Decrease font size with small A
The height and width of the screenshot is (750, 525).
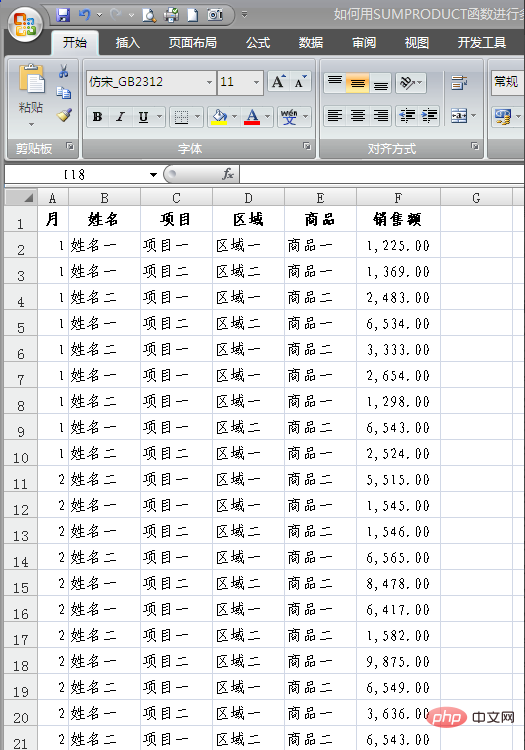click(300, 82)
